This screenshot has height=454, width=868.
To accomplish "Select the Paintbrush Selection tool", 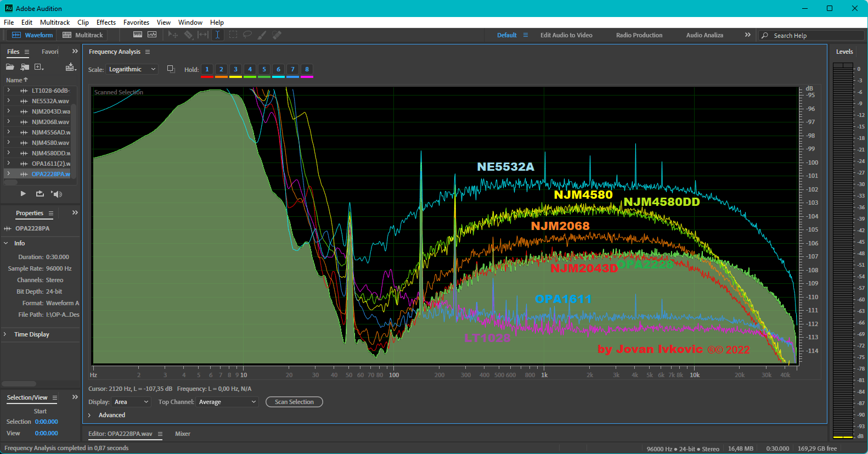I will (x=262, y=35).
